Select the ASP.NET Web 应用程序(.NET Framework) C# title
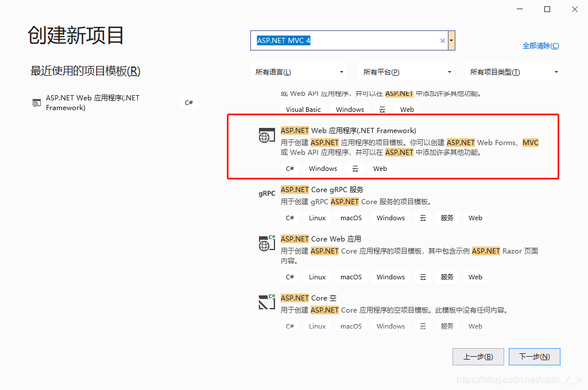Screen dimensions: 588x390 349,130
